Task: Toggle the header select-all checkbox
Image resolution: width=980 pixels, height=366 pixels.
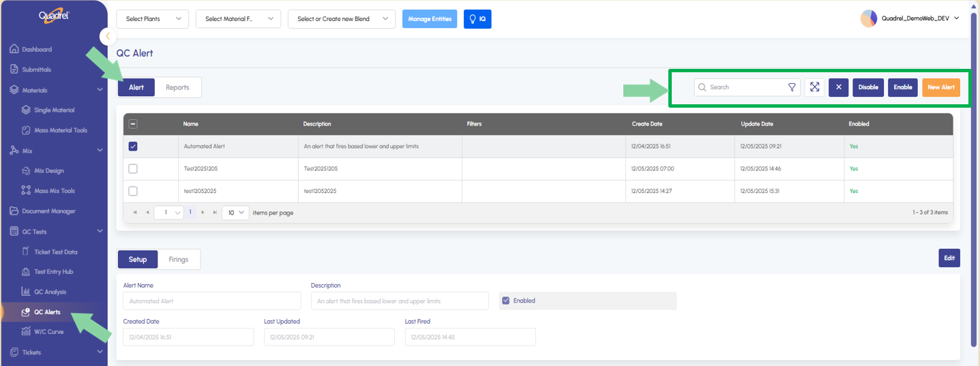Action: click(x=133, y=124)
